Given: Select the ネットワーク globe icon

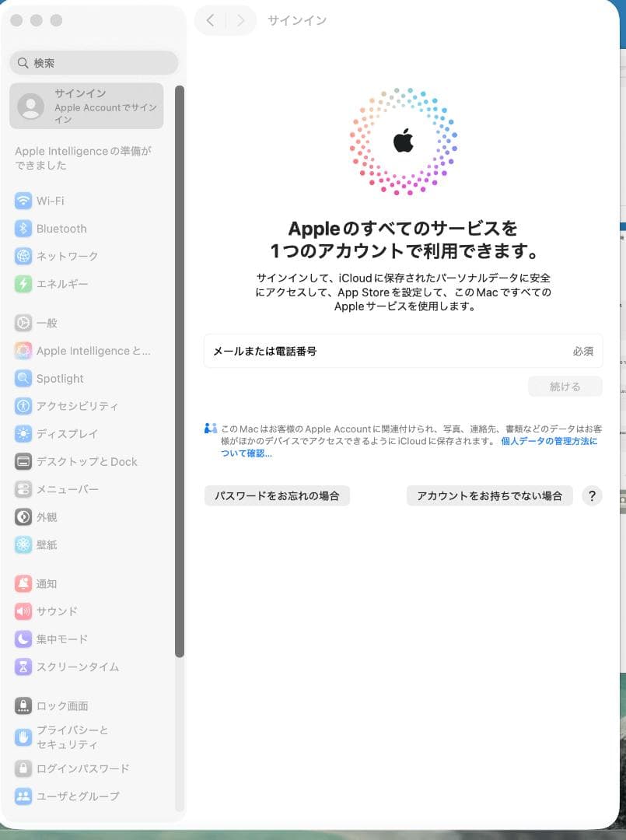Looking at the screenshot, I should 23,256.
